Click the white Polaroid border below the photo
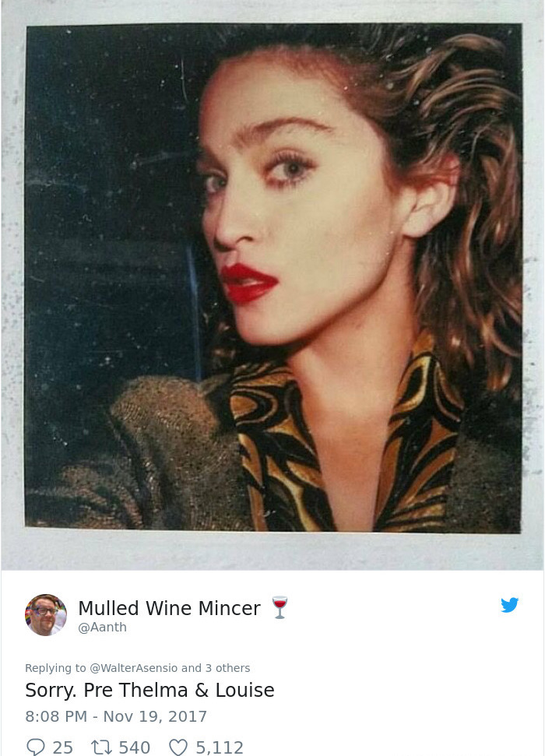The width and height of the screenshot is (545, 756). (272, 551)
